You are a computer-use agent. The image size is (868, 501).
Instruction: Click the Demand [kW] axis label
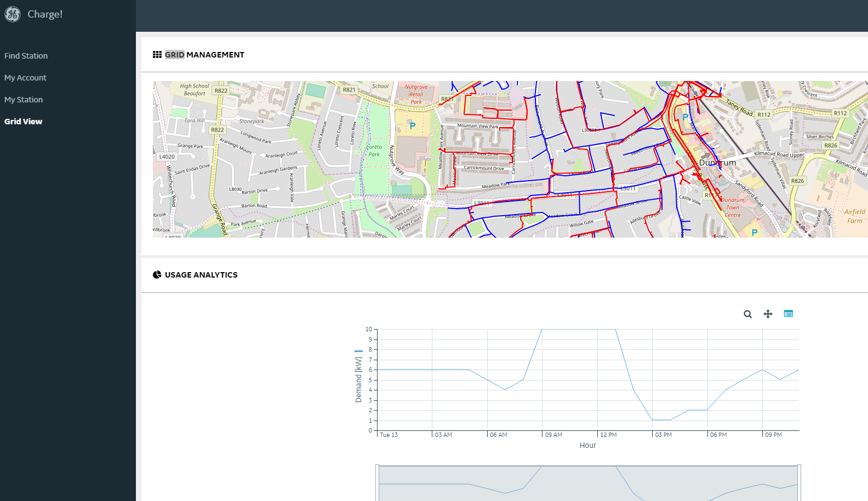358,379
